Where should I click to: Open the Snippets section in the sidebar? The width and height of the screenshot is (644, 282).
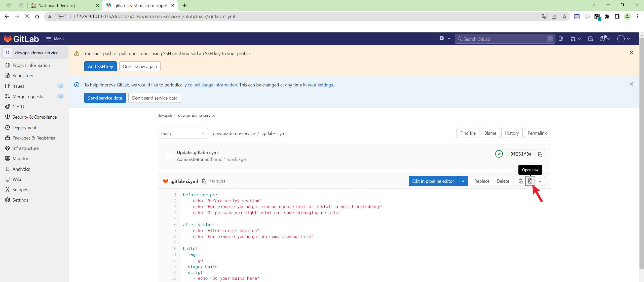pyautogui.click(x=20, y=190)
